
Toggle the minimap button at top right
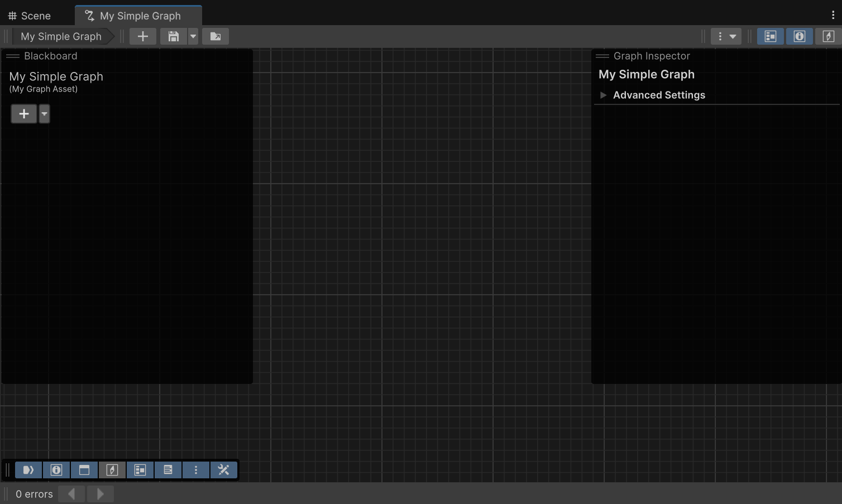pos(828,36)
